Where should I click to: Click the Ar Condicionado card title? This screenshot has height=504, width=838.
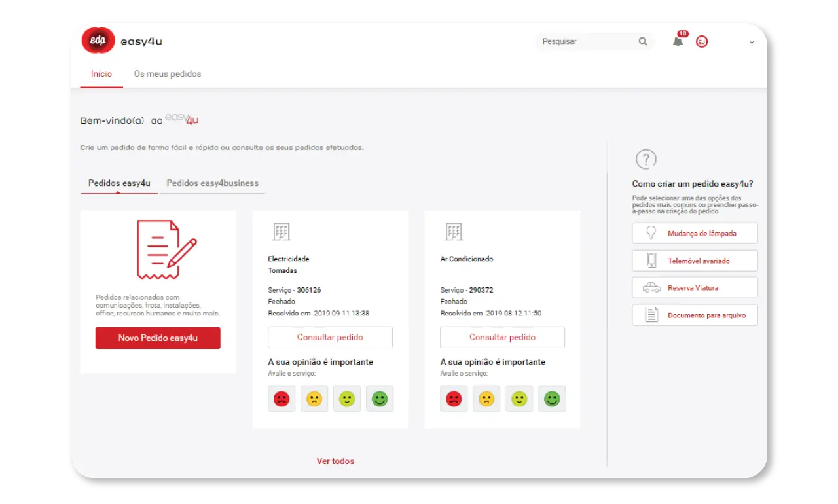[x=467, y=259]
